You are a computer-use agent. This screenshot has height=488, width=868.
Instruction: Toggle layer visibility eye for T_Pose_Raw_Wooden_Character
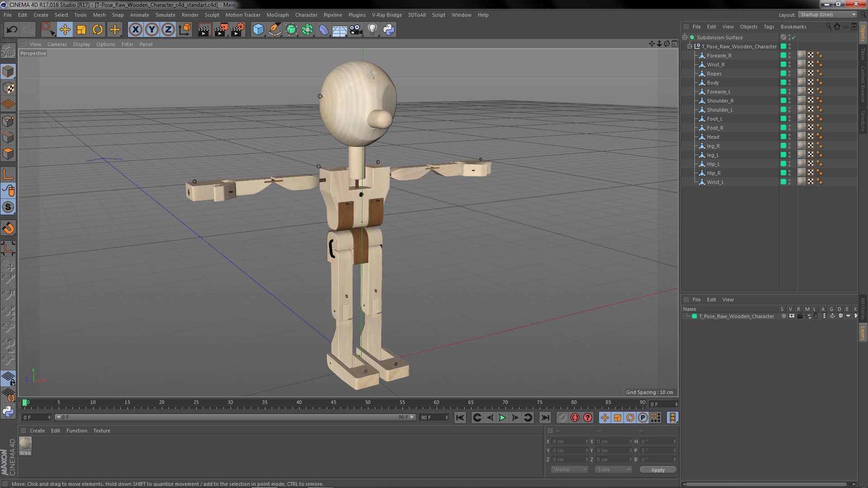(792, 316)
